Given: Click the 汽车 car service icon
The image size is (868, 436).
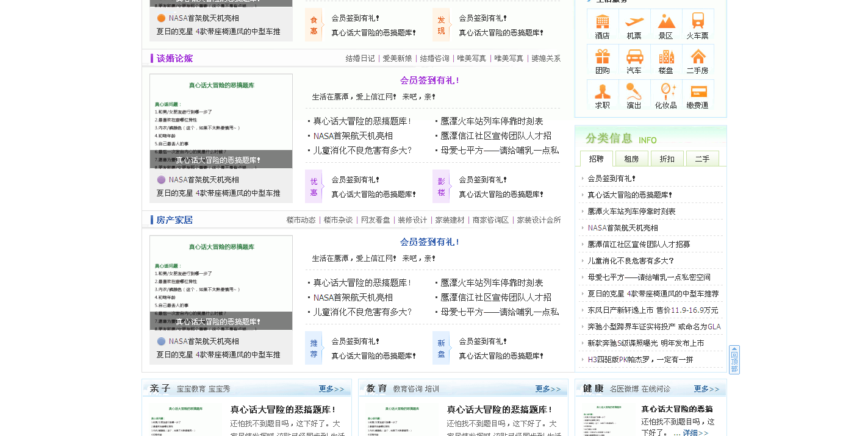Looking at the screenshot, I should pos(634,60).
